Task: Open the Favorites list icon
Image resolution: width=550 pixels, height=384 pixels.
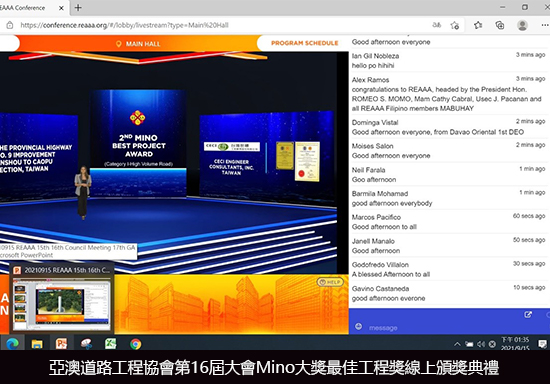Action: point(478,25)
